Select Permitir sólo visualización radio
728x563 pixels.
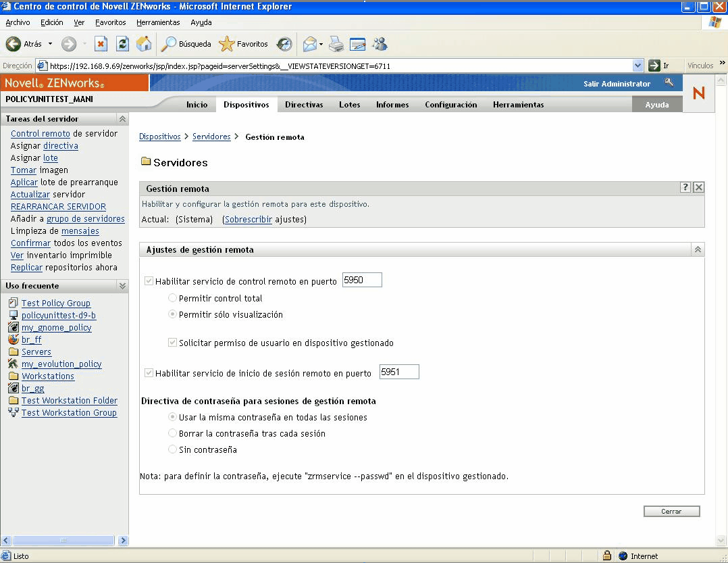tap(172, 314)
